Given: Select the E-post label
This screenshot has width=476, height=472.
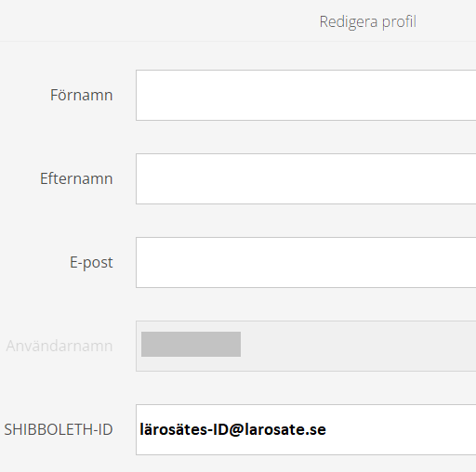Looking at the screenshot, I should (91, 263).
